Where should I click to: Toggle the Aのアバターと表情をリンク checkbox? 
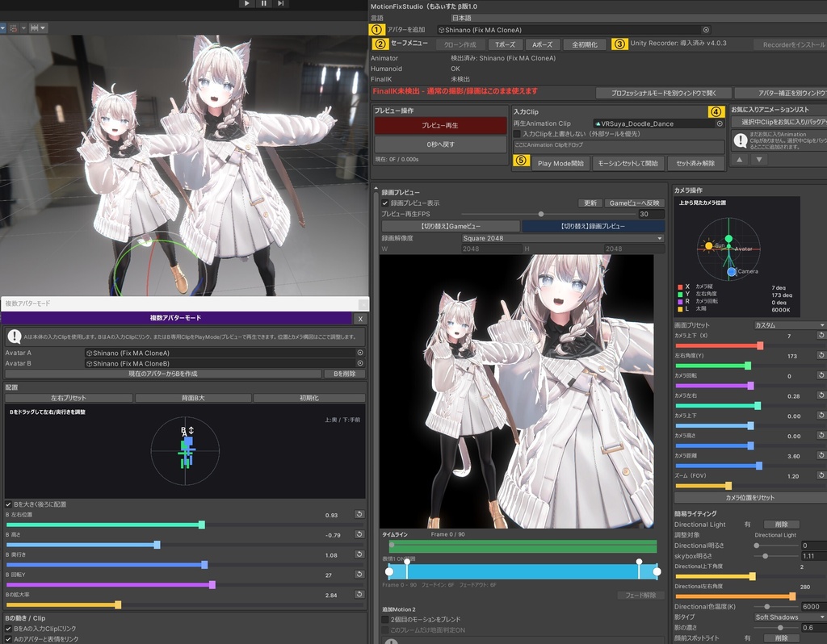tap(8, 639)
